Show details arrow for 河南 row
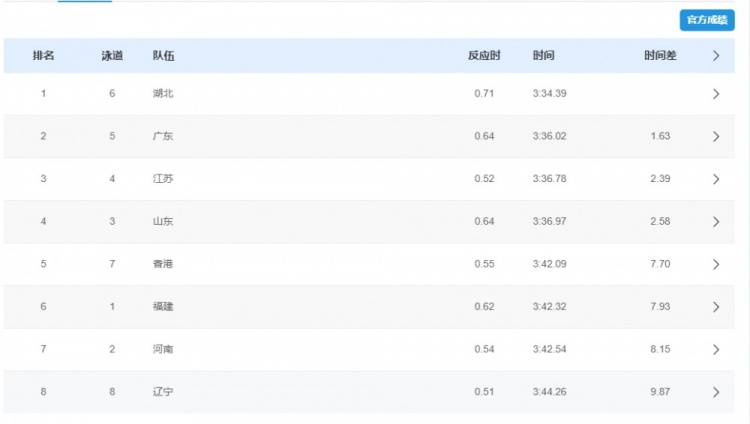 click(x=716, y=350)
